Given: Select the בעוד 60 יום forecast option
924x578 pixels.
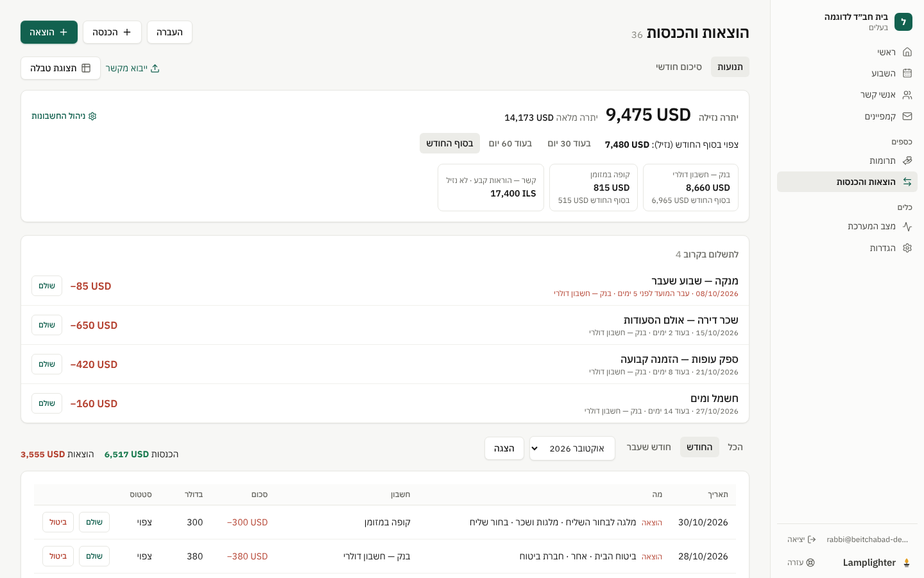Looking at the screenshot, I should 510,143.
